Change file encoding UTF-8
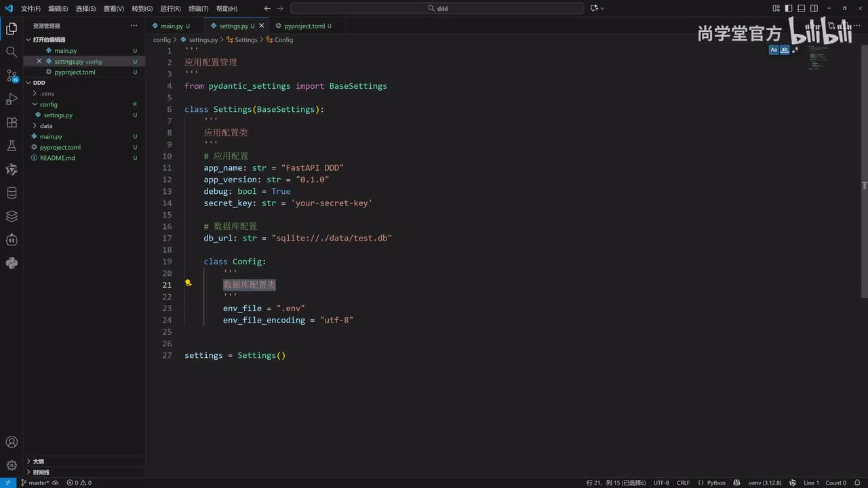The height and width of the screenshot is (488, 868). point(661,483)
